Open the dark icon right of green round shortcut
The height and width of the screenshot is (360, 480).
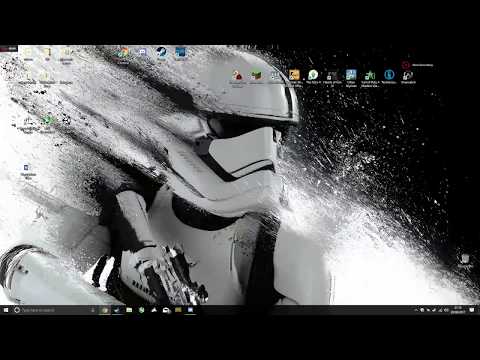[332, 75]
